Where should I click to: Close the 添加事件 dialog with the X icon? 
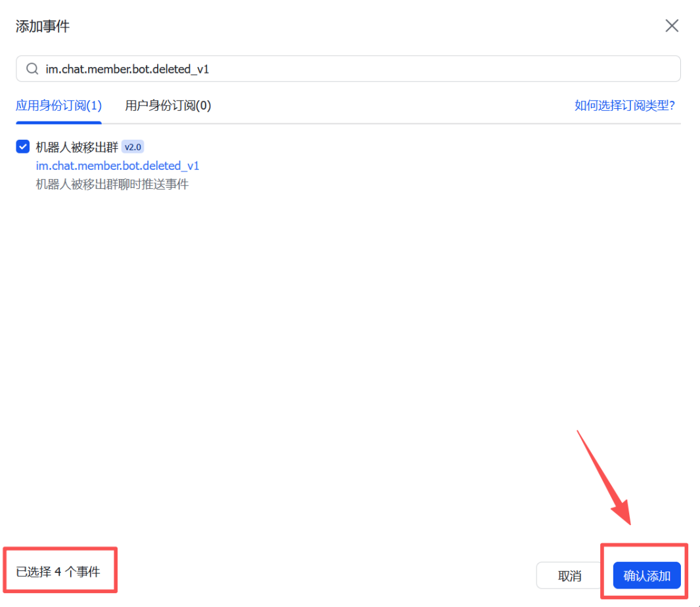pos(671,26)
